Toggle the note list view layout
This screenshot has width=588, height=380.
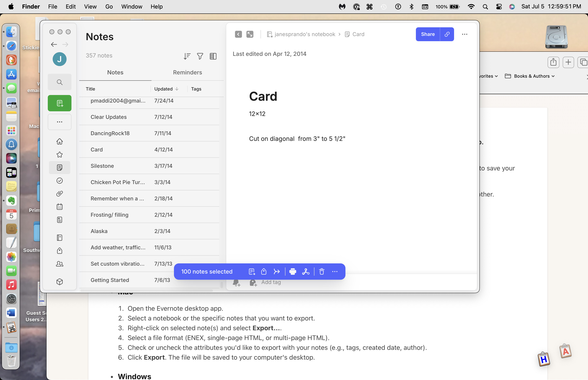[x=213, y=56]
